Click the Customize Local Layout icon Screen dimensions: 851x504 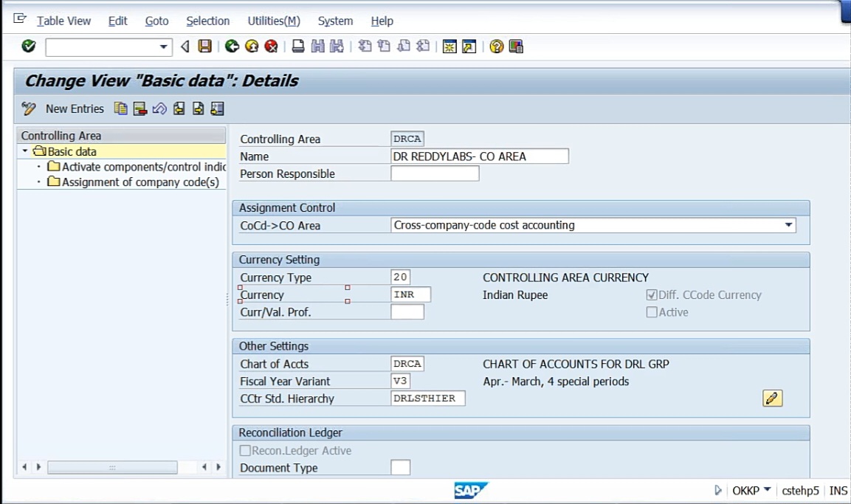click(x=516, y=46)
